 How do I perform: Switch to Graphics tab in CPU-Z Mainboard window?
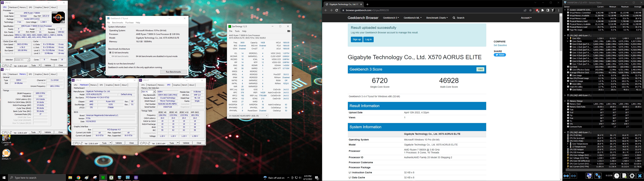tap(109, 85)
